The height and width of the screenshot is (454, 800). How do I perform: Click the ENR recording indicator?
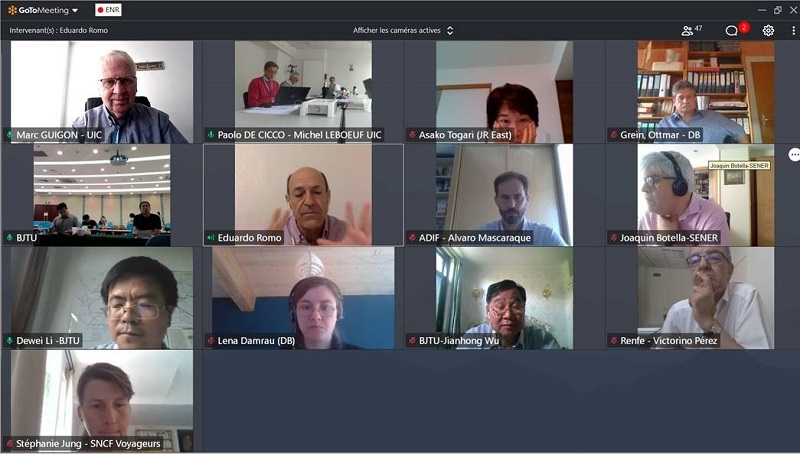[108, 10]
